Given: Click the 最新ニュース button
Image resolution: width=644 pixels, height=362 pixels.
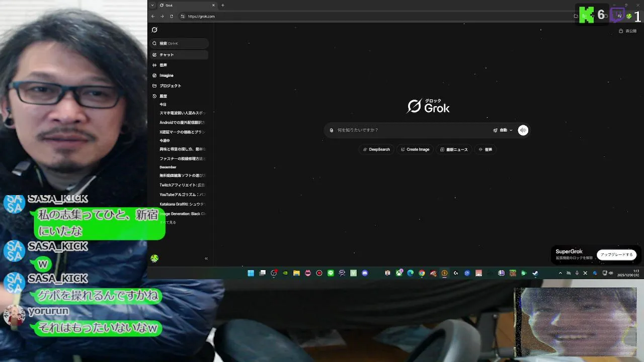Looking at the screenshot, I should 454,149.
